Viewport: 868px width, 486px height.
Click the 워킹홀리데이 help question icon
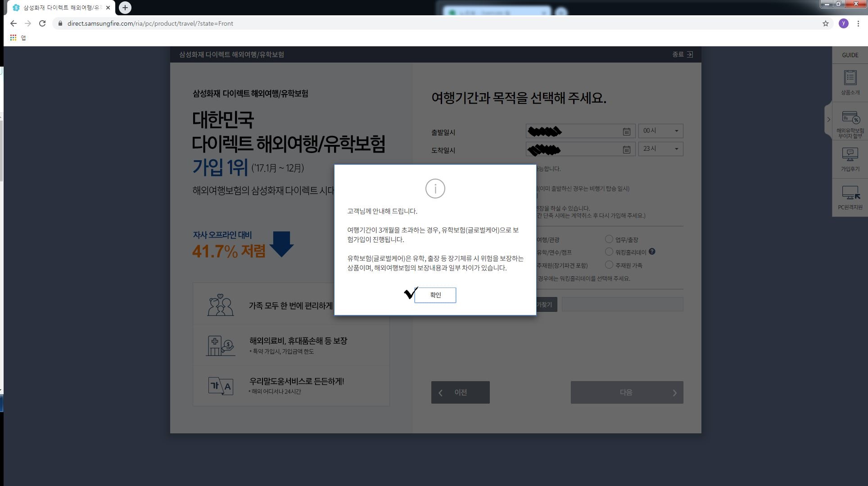(x=652, y=252)
